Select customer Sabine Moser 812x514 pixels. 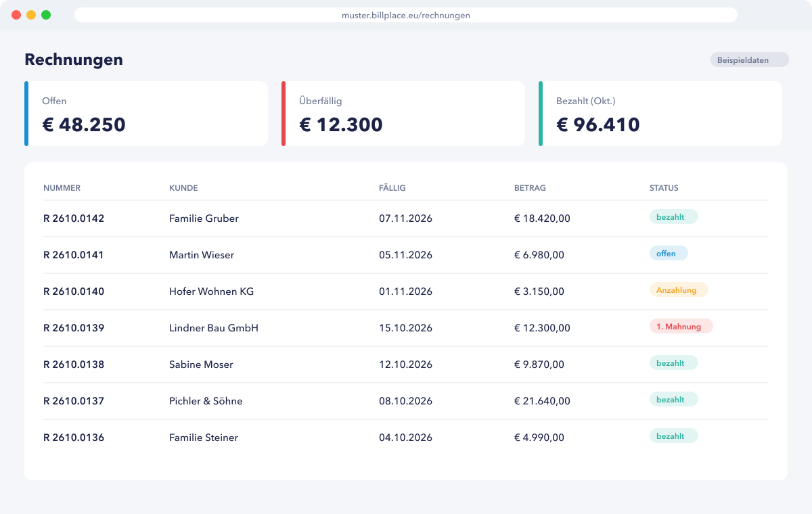[201, 365]
